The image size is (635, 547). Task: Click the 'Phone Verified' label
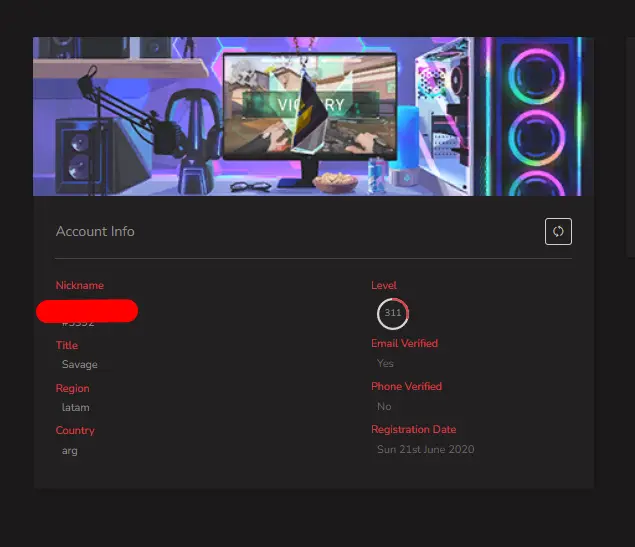(407, 386)
